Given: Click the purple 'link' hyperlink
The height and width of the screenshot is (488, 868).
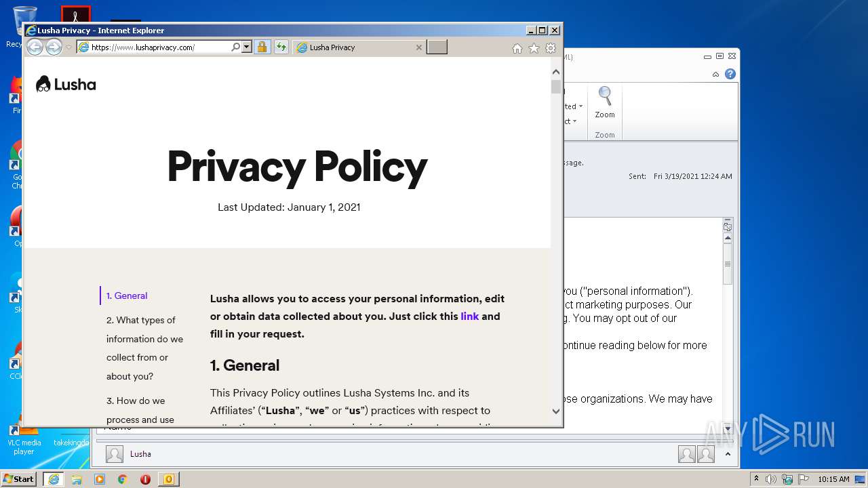Looking at the screenshot, I should [470, 316].
